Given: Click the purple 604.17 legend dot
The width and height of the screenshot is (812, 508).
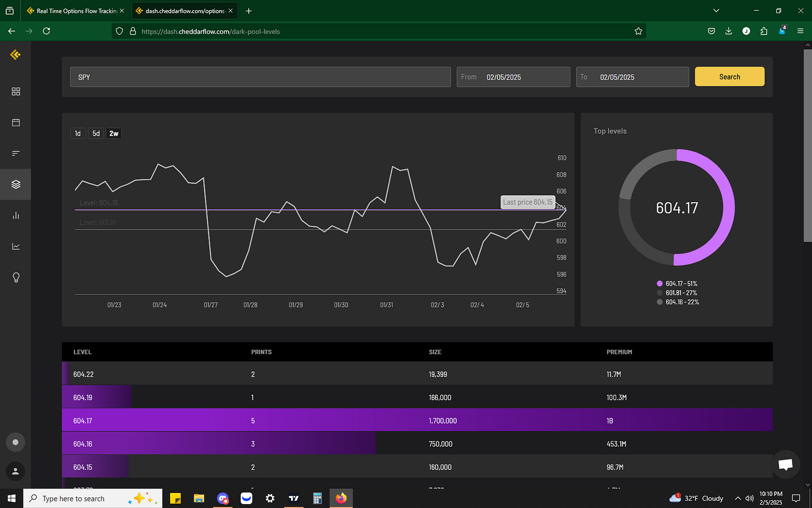Looking at the screenshot, I should (660, 284).
